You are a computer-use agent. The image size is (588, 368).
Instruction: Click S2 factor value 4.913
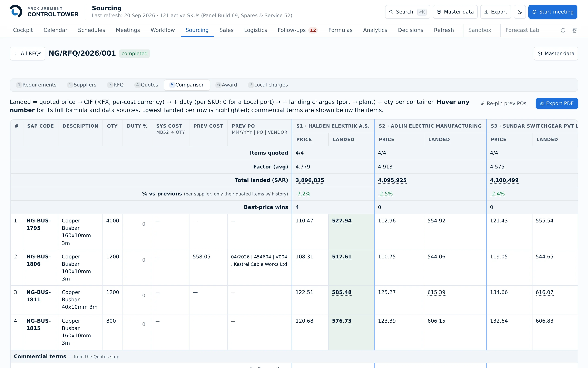point(385,167)
